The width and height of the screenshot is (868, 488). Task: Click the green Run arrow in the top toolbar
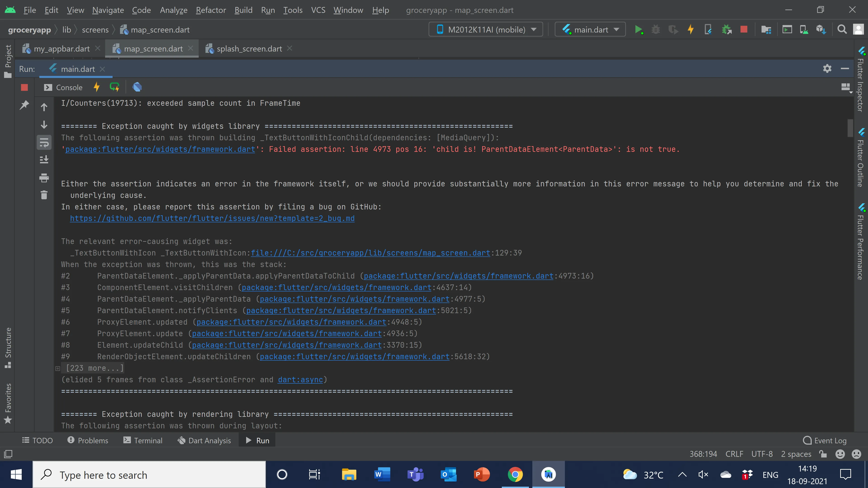[x=638, y=30]
